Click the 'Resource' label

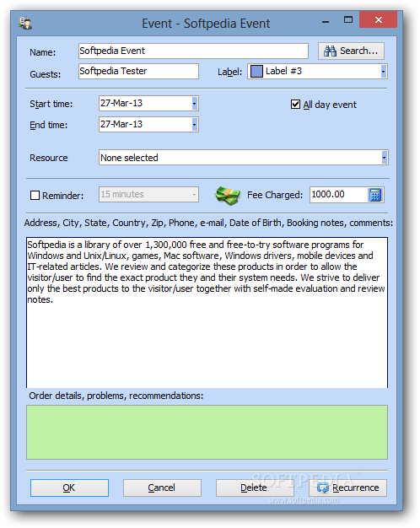click(49, 158)
